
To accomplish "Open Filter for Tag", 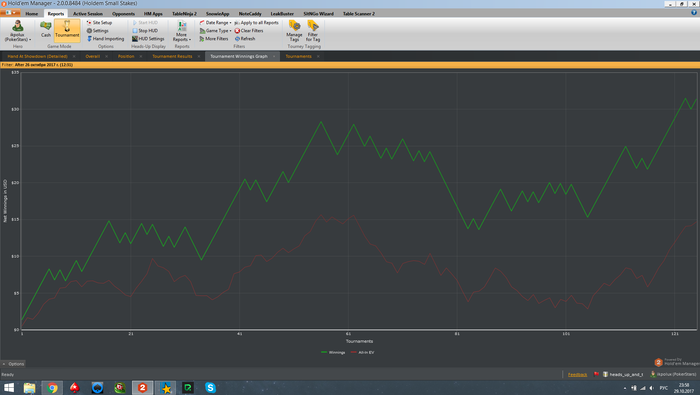I will click(x=313, y=31).
